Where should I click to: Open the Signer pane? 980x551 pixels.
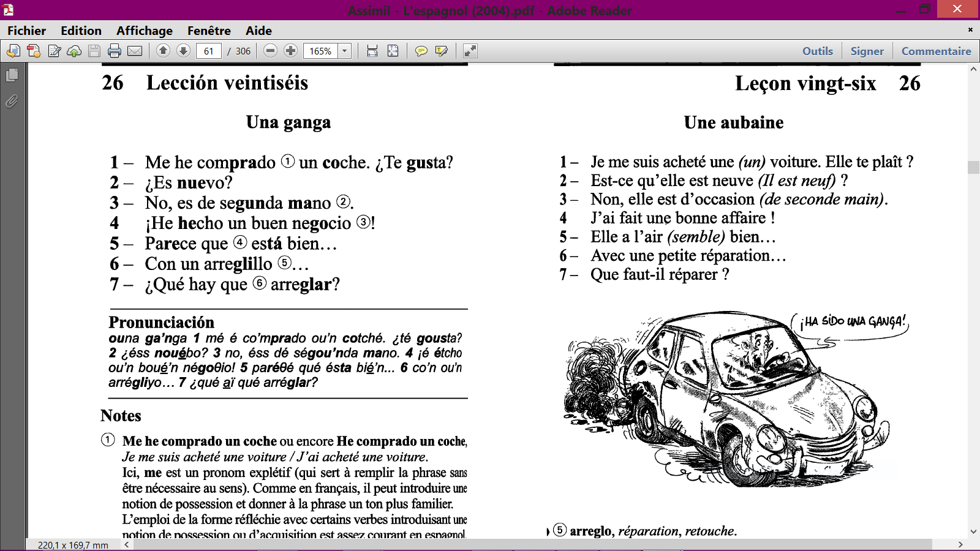(867, 51)
